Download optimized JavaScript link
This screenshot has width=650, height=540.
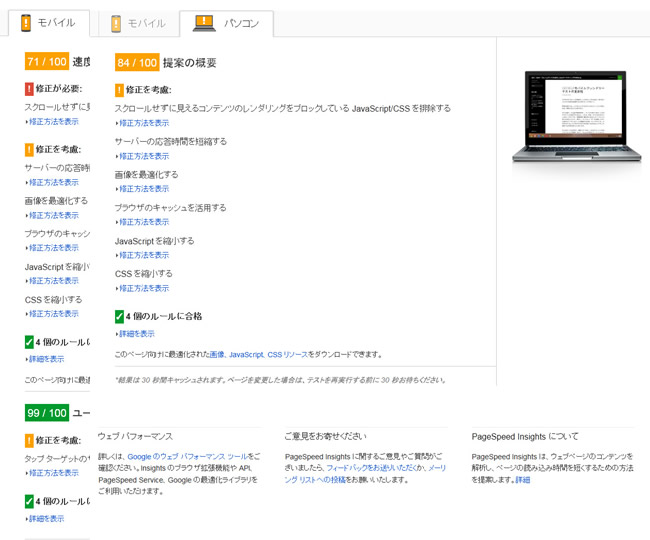coord(246,355)
